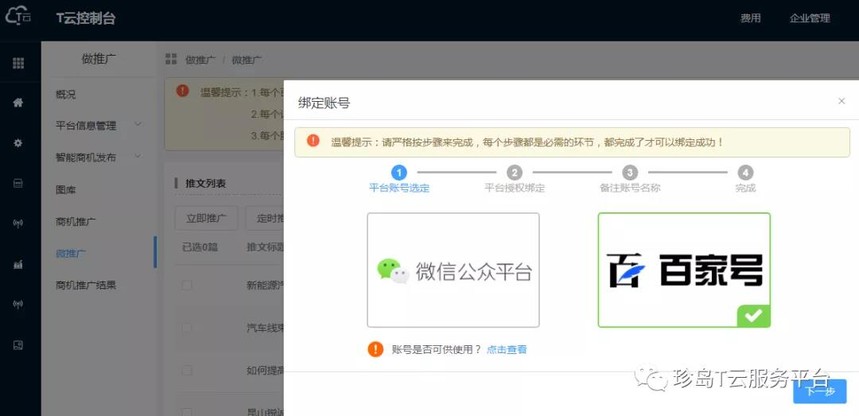Go to home icon in left sidebar
The height and width of the screenshot is (416, 859).
[x=18, y=102]
